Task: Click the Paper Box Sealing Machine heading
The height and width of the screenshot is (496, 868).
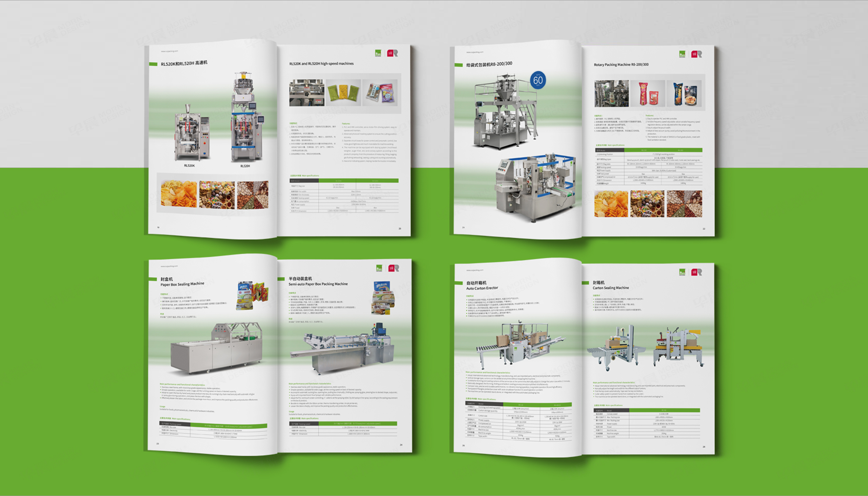Action: (182, 284)
